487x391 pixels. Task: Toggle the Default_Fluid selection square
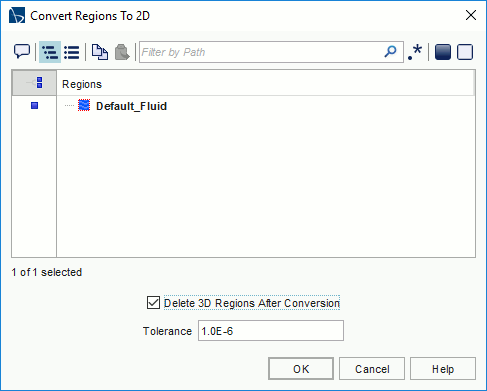(34, 106)
